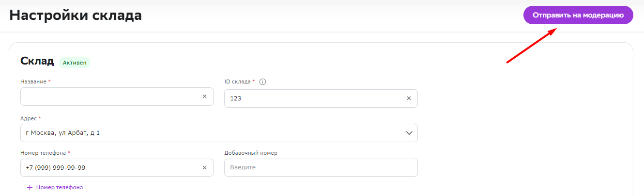
Task: Click the Склад section heading
Action: [x=37, y=61]
